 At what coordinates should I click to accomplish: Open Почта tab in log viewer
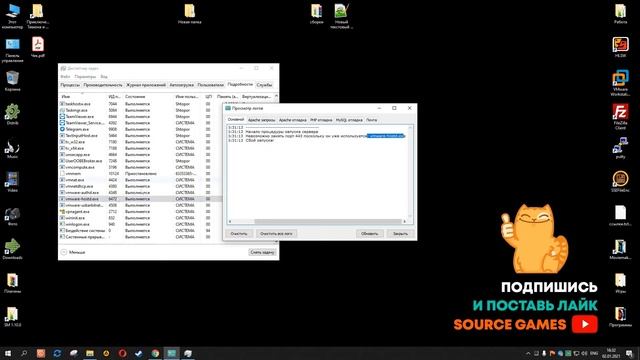371,120
